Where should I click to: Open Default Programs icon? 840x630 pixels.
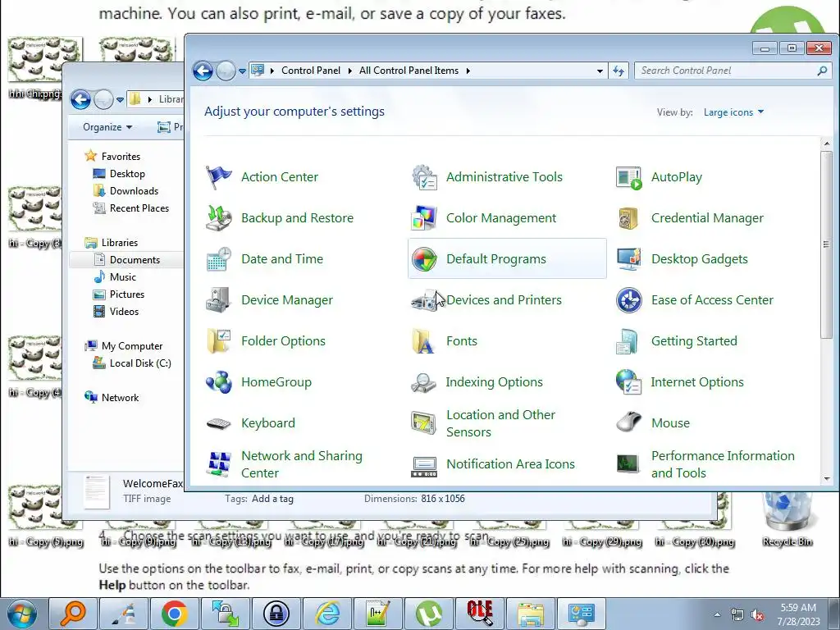coord(424,259)
